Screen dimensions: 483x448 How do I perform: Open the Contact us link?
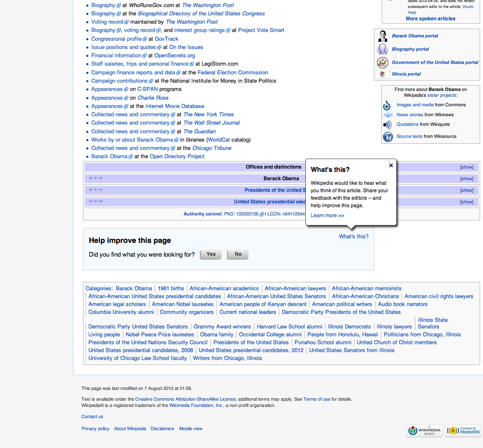92,417
